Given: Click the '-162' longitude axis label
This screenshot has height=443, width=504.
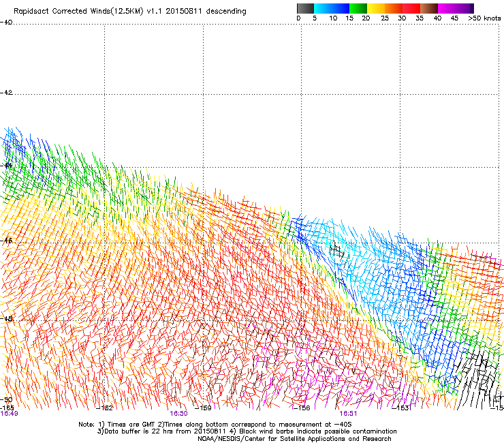Looking at the screenshot, I should pyautogui.click(x=104, y=408).
